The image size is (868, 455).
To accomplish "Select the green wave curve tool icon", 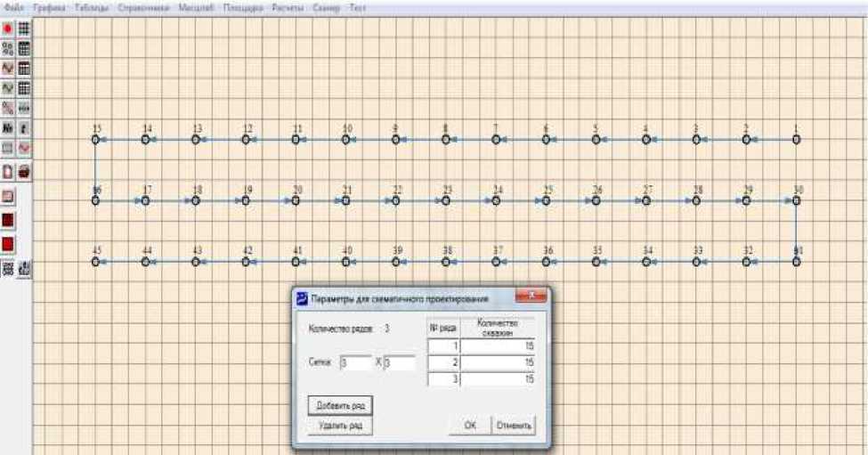I will tap(8, 88).
